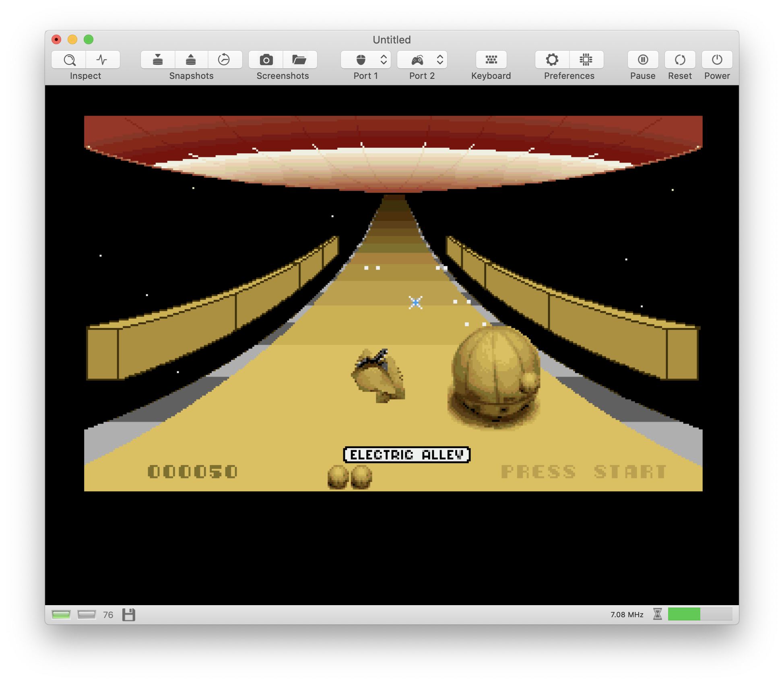Viewport: 784px width, 684px height.
Task: Click the floppy disk icon in status bar
Action: [129, 614]
